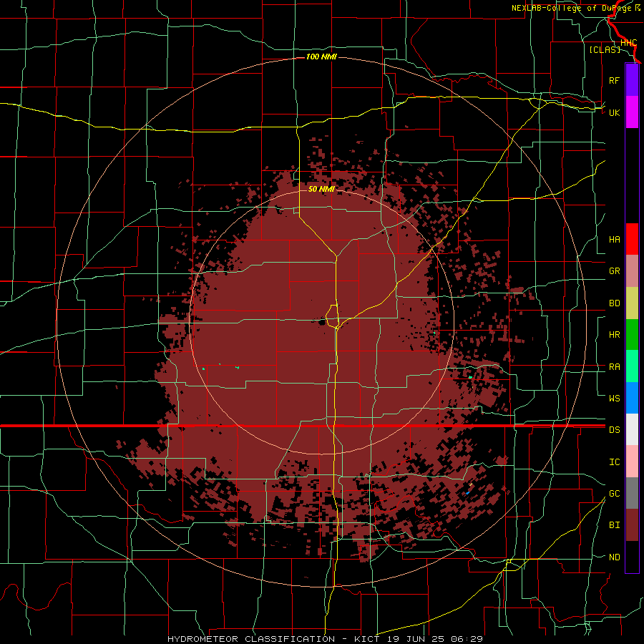Click the BI dark red legend swatch
This screenshot has height=644, width=644.
(x=632, y=525)
